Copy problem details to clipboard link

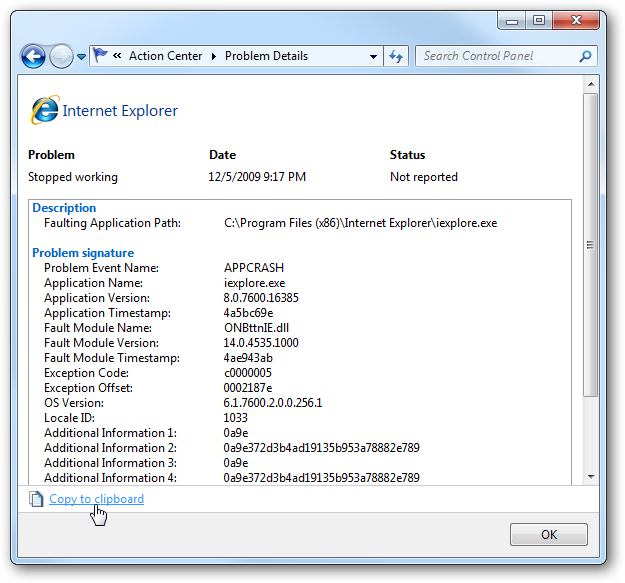tap(96, 499)
